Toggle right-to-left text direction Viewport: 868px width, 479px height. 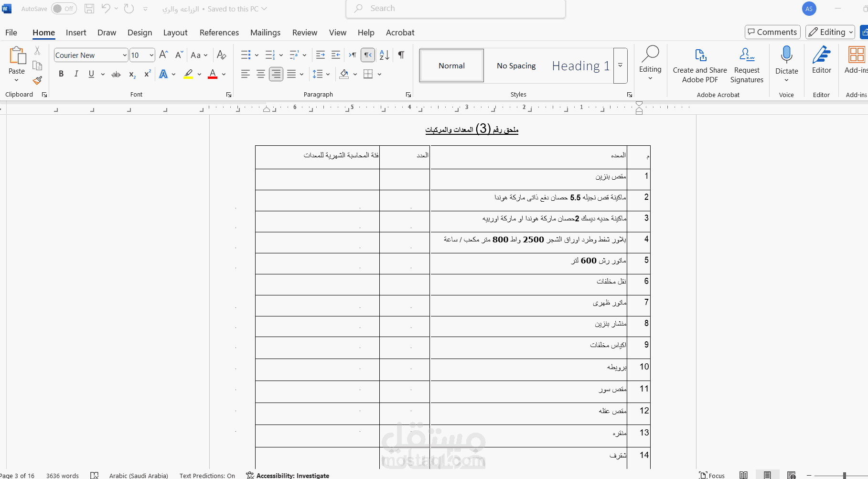tap(368, 55)
